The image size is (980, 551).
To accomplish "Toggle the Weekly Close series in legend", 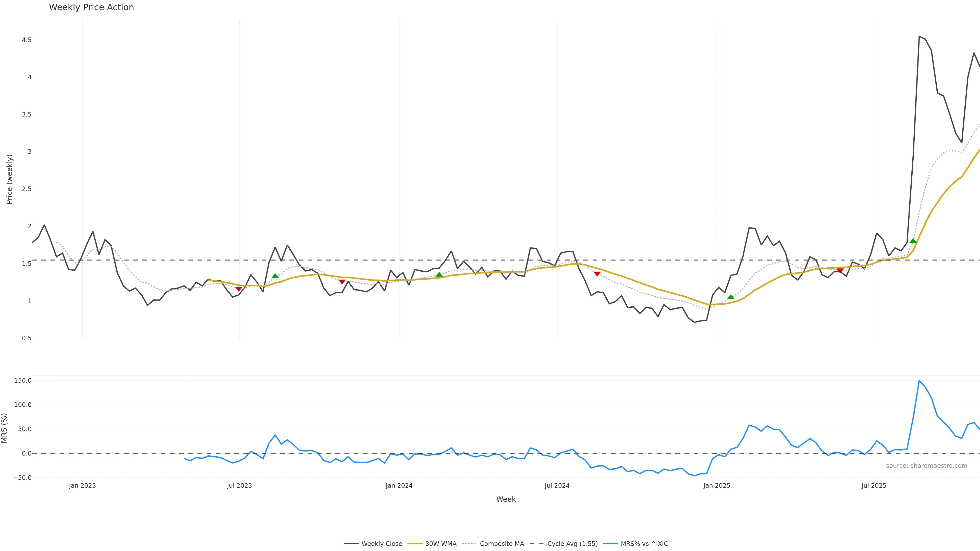I will pos(382,544).
